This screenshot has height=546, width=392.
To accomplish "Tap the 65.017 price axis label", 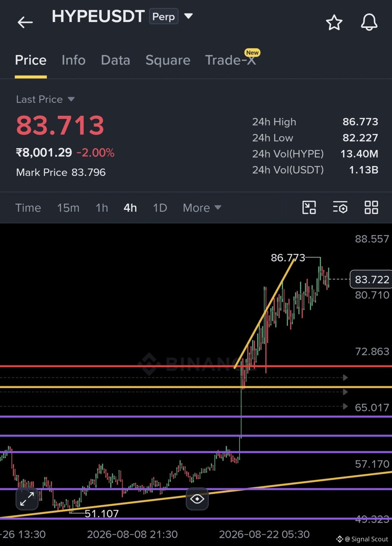I will click(372, 408).
